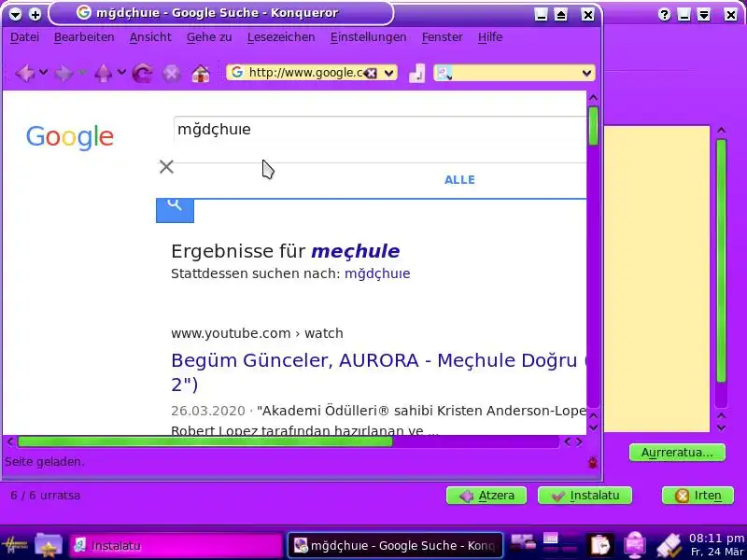Open the Einstellungen menu

pos(368,37)
